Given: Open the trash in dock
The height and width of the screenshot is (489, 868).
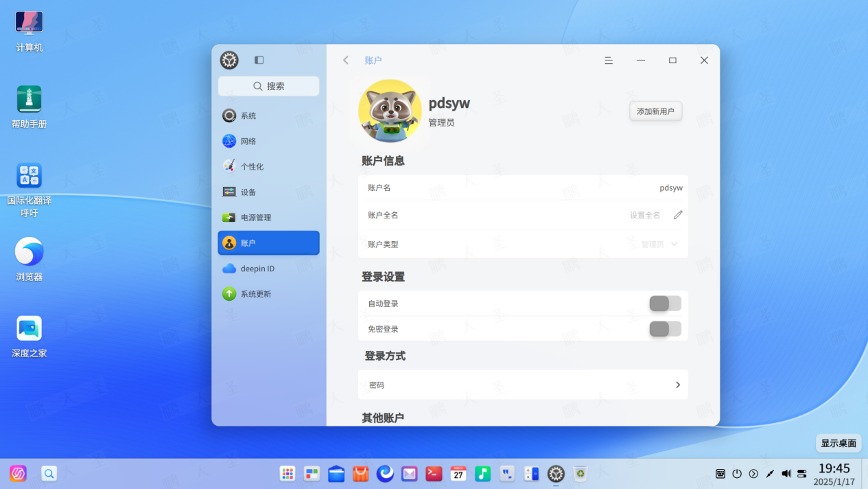Looking at the screenshot, I should click(580, 473).
